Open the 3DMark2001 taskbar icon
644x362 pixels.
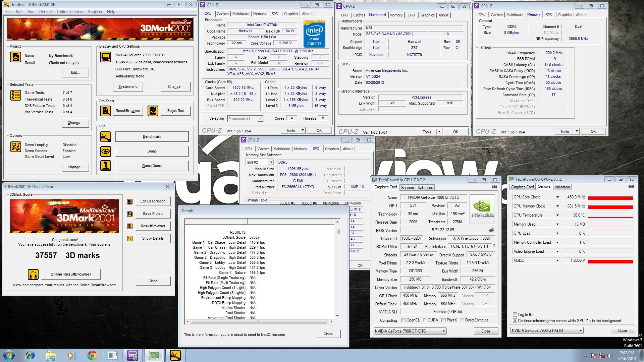175,355
